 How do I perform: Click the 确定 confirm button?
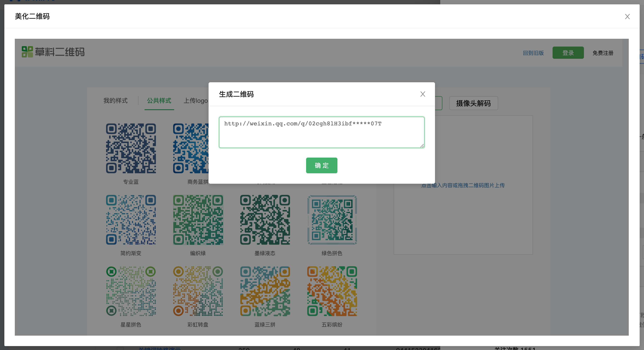(x=322, y=165)
